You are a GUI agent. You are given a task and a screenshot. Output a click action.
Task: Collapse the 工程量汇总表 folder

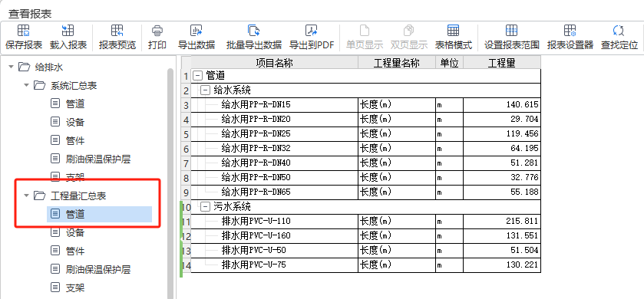coord(27,195)
